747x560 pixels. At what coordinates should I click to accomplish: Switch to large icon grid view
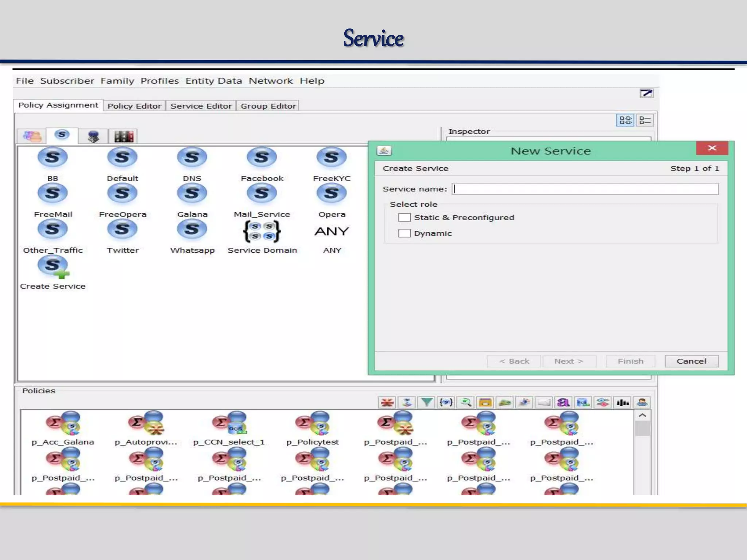625,120
